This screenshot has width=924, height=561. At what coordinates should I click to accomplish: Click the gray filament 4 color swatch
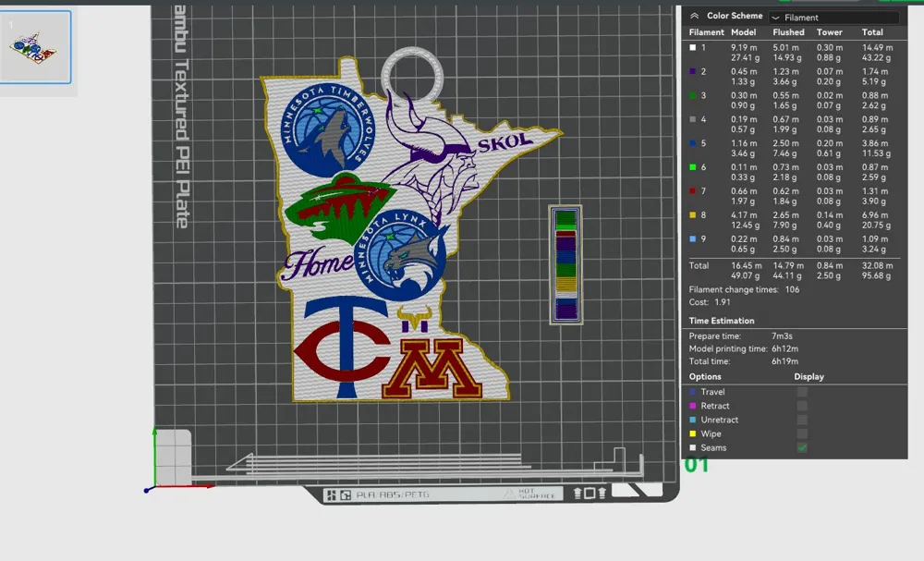pyautogui.click(x=693, y=119)
